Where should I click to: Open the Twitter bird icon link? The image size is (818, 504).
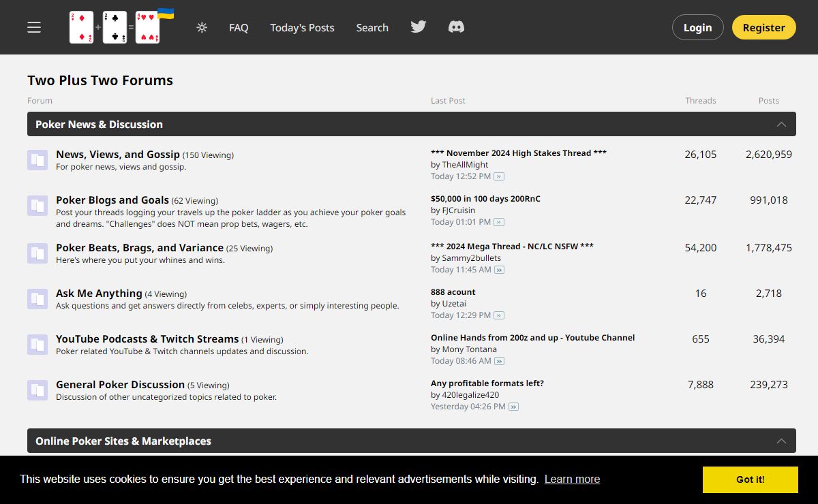click(x=419, y=27)
